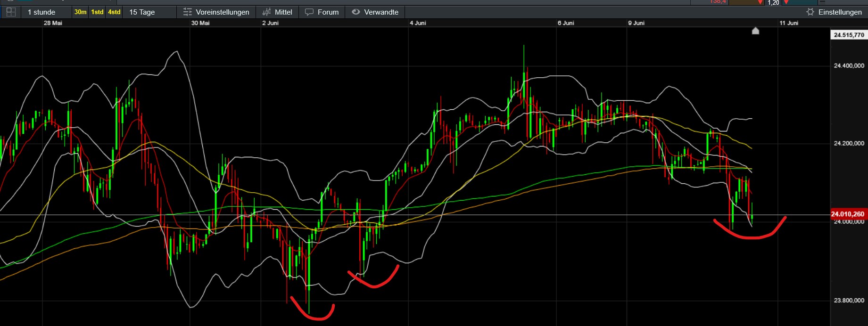Click the candlestick icon beside Mittel
The height and width of the screenshot is (326, 868).
(x=267, y=12)
